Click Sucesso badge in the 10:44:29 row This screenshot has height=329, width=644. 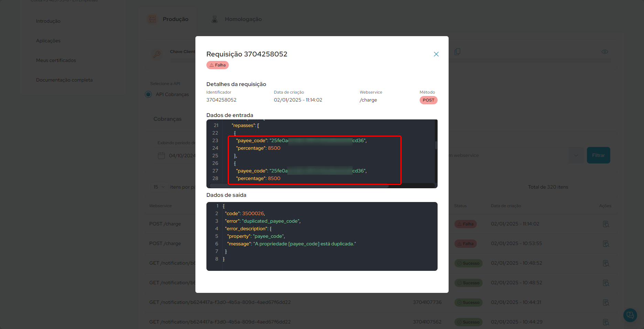(469, 322)
